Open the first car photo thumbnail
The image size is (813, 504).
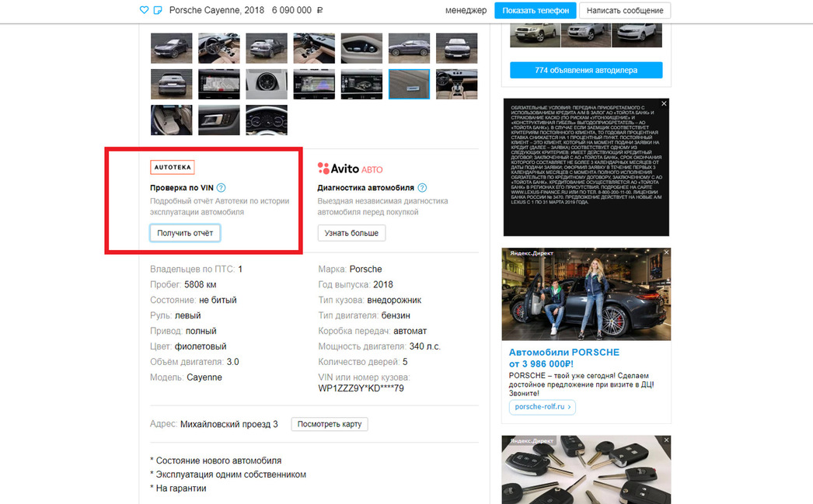(171, 48)
